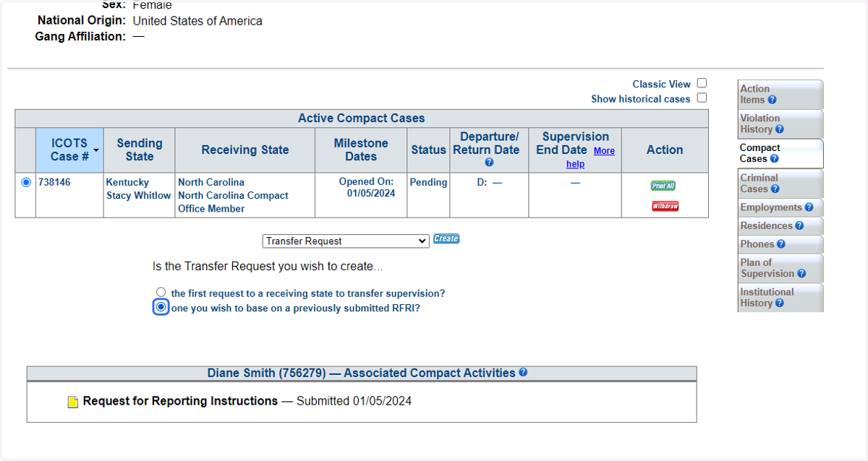Switch to the Violation History tab
Image resolution: width=868 pixels, height=461 pixels.
780,124
